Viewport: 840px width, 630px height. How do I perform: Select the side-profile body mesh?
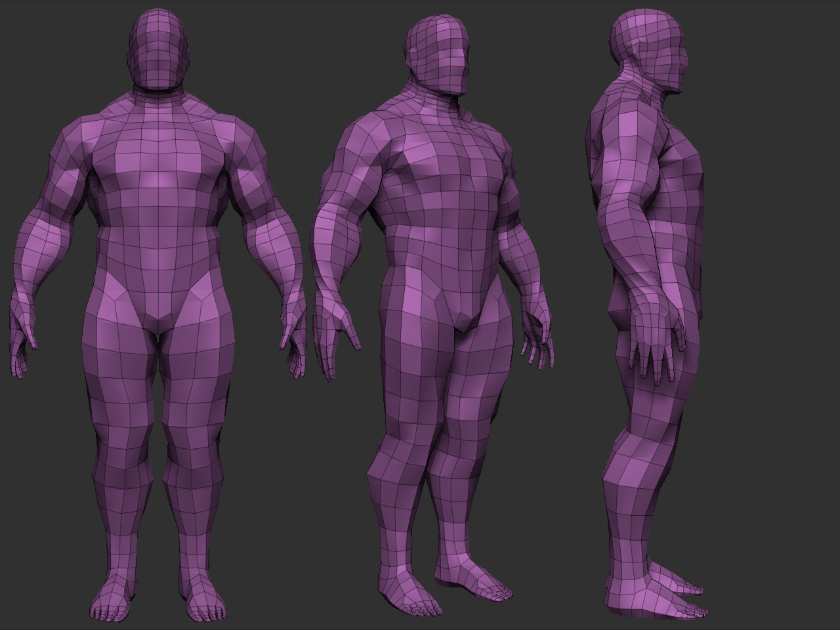click(646, 315)
